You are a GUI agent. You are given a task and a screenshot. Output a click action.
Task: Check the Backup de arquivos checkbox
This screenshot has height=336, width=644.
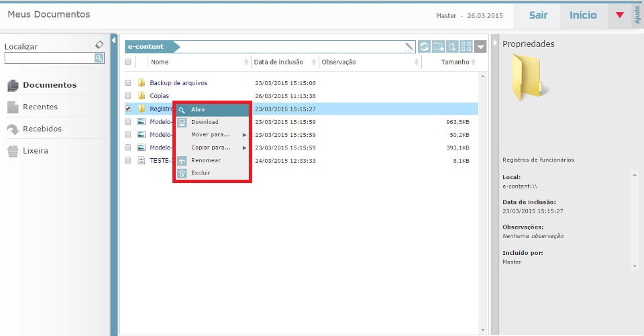[x=127, y=83]
